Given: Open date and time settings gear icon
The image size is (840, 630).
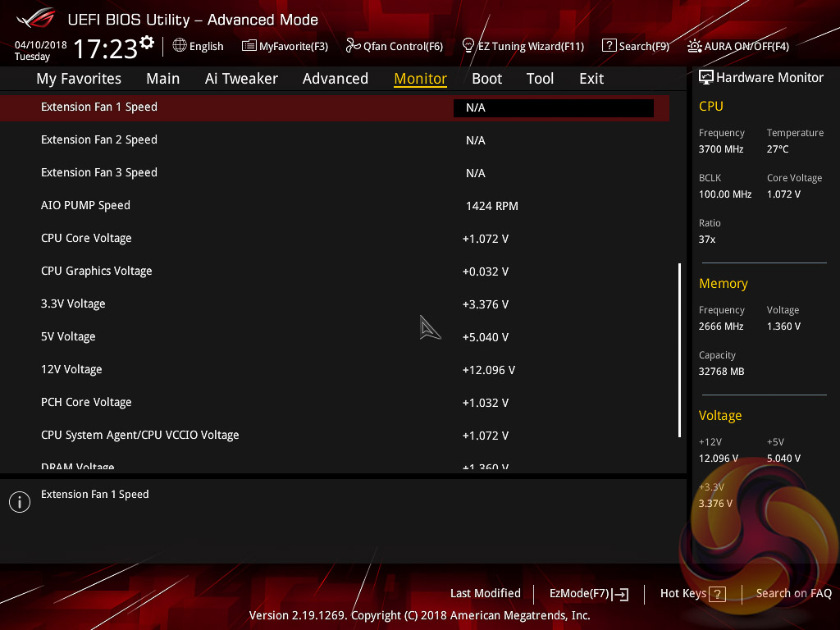Looking at the screenshot, I should coord(147,43).
